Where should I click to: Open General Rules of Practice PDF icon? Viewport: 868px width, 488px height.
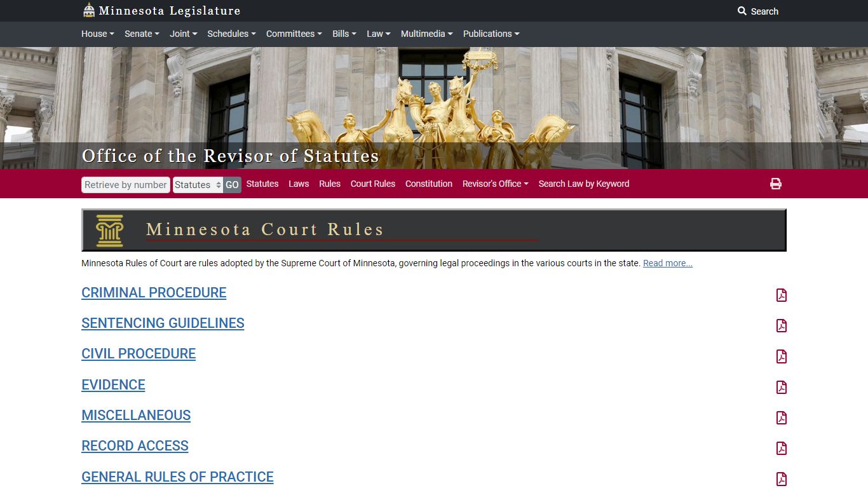(x=782, y=479)
